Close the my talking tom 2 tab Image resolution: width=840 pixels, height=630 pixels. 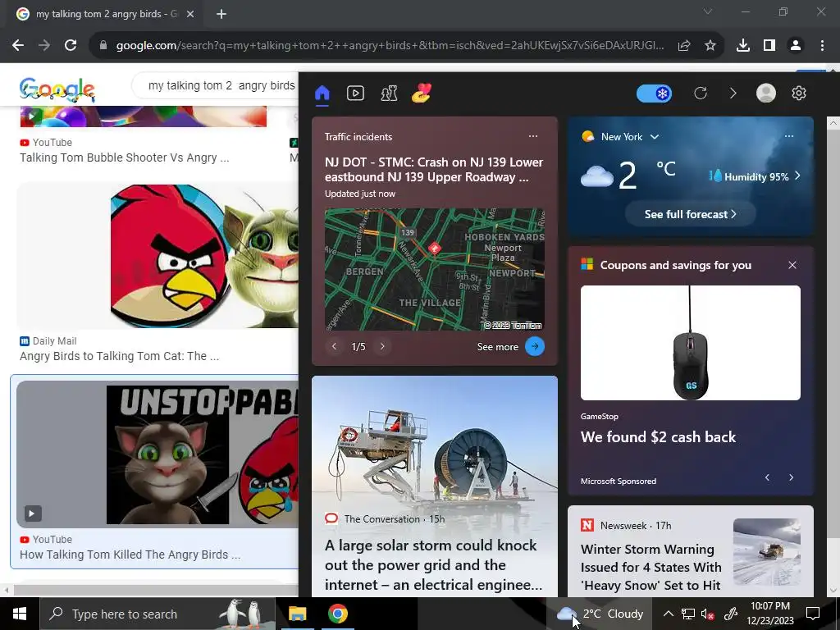point(190,14)
